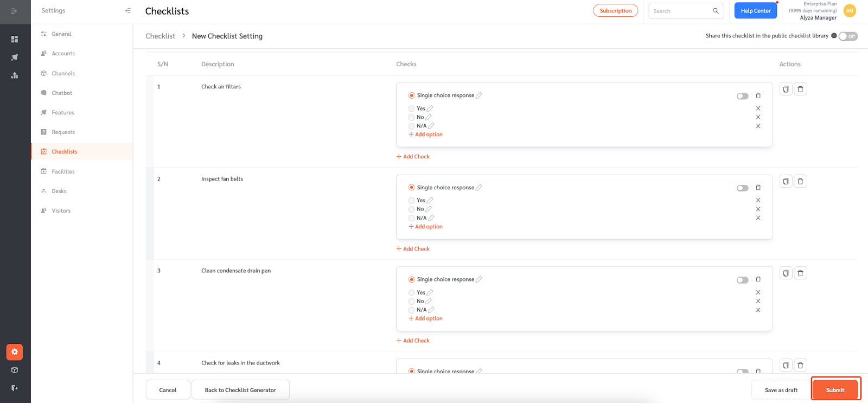Edit the N/A option in Clean condensate drain pan
Viewport: 868px width, 403px height.
(x=431, y=310)
